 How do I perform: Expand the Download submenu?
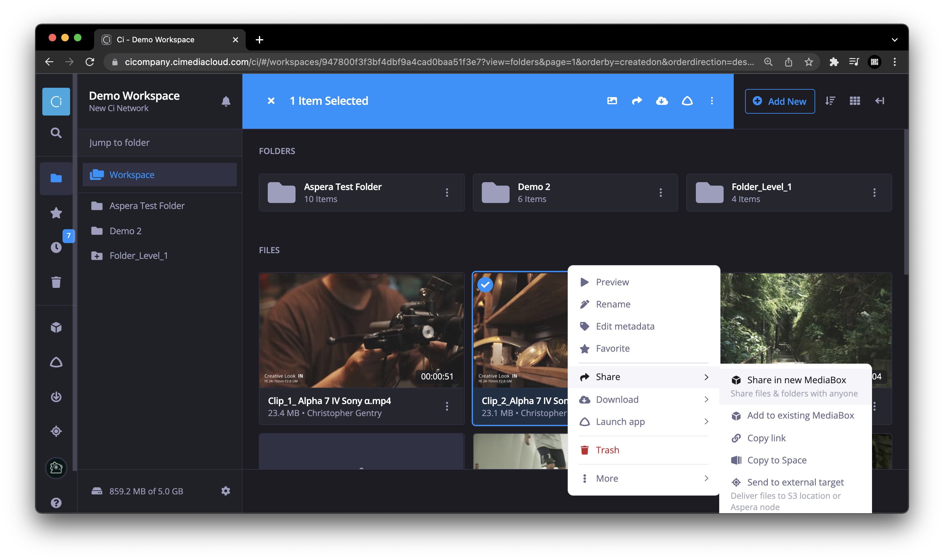pos(644,399)
